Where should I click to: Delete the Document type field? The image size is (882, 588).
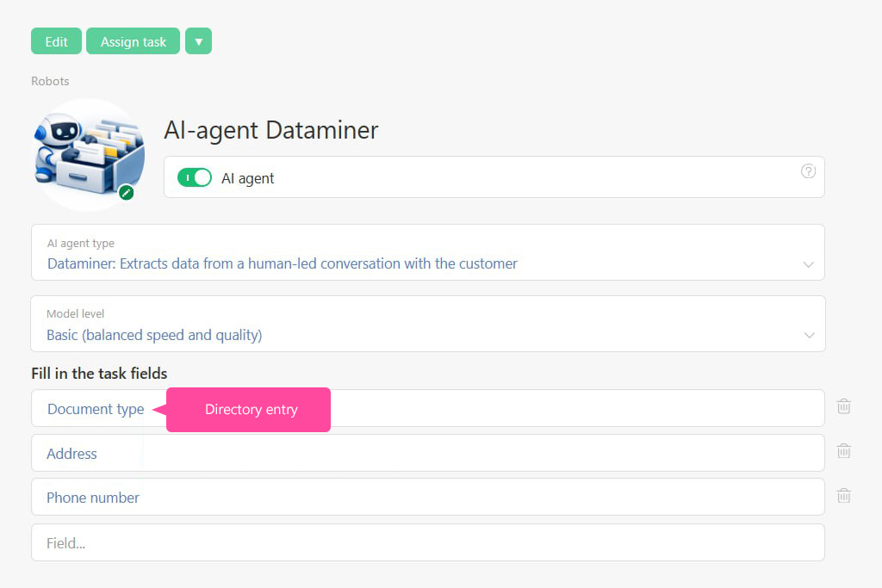click(844, 406)
